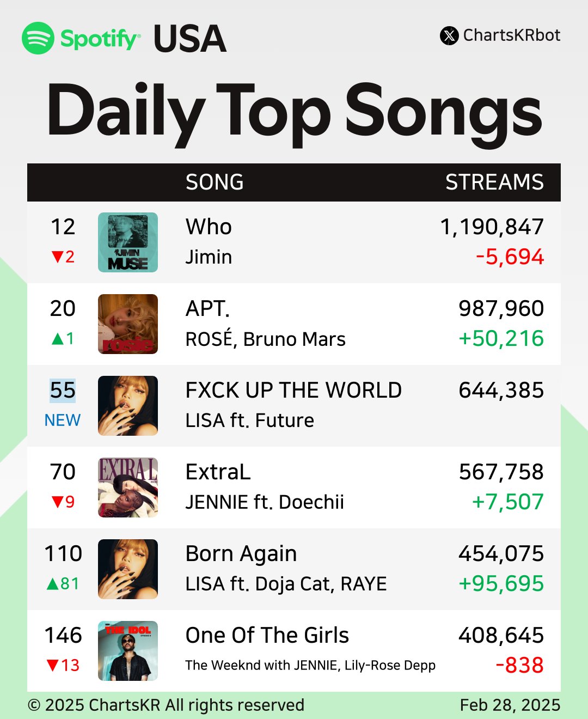Click the green Spotify logo icon

point(38,38)
